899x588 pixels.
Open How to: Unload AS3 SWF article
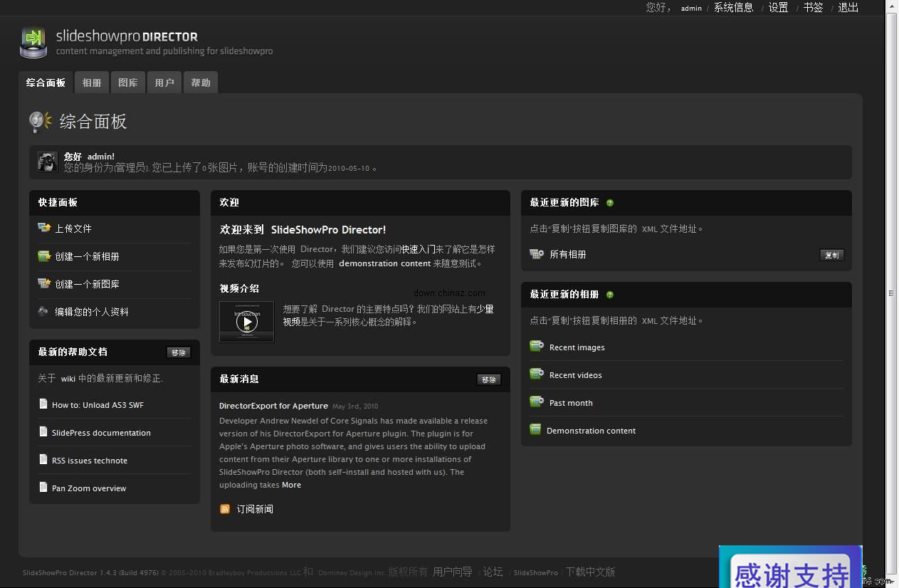click(98, 405)
